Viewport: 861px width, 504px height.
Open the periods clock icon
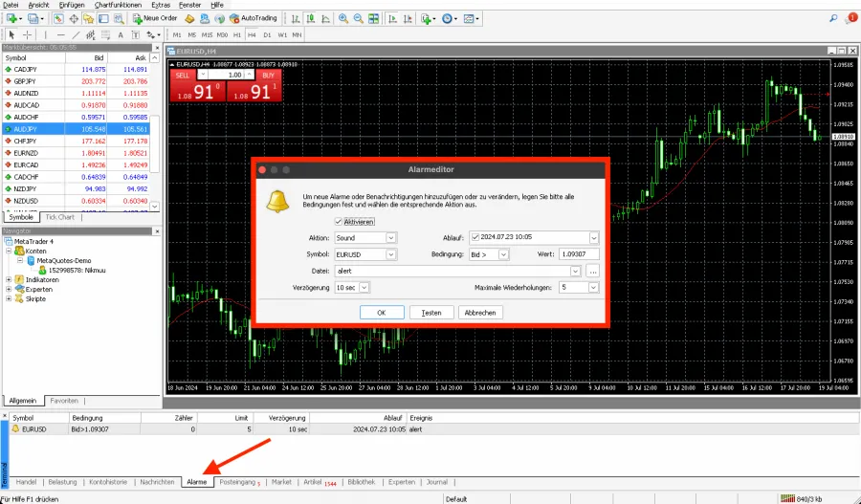click(x=450, y=19)
